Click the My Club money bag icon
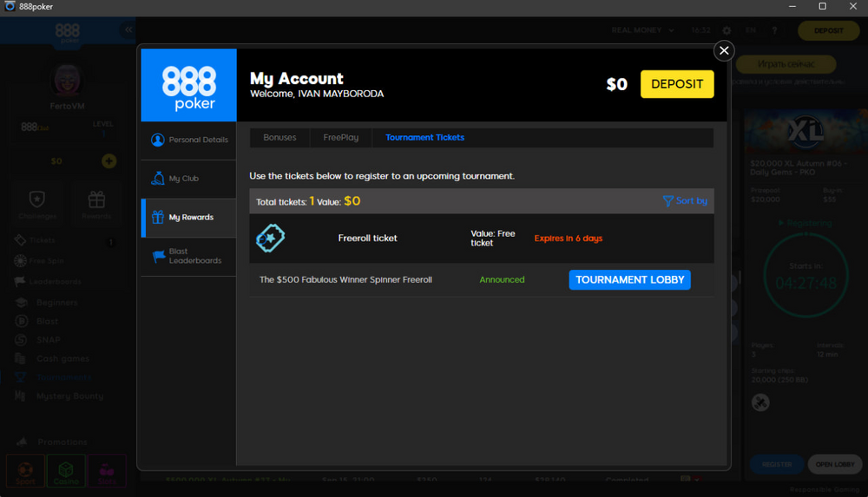 coord(158,178)
